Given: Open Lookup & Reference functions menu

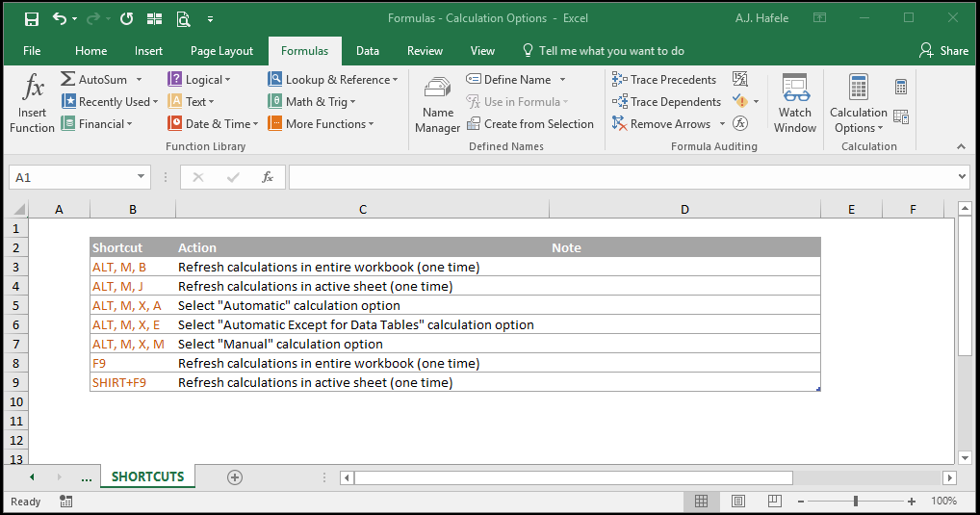Looking at the screenshot, I should point(333,79).
